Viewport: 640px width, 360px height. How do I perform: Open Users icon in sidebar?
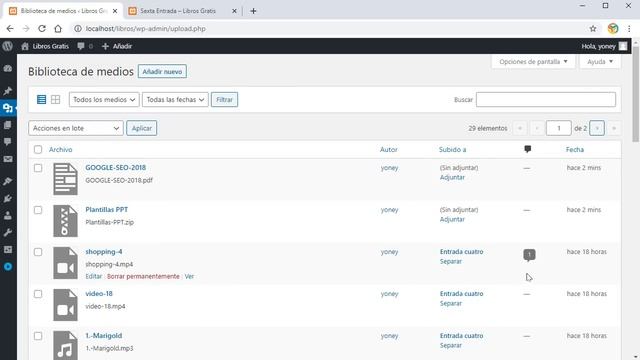coord(8,215)
